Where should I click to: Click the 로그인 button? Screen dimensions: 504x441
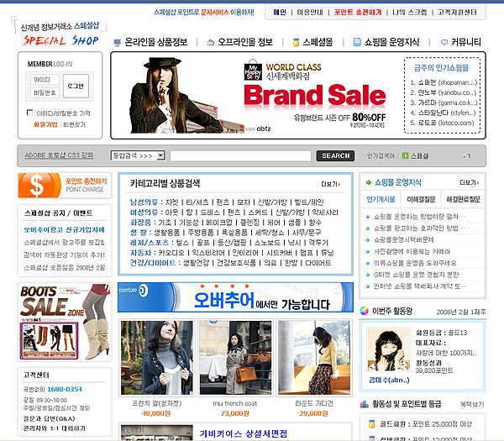point(76,86)
